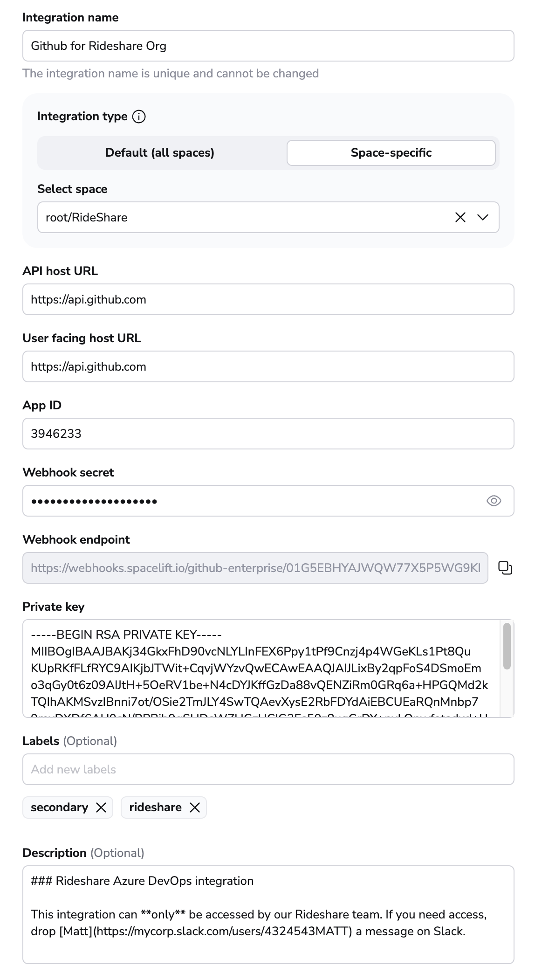Edit the API host URL field
Viewport: 535px width, 980px height.
pos(268,299)
